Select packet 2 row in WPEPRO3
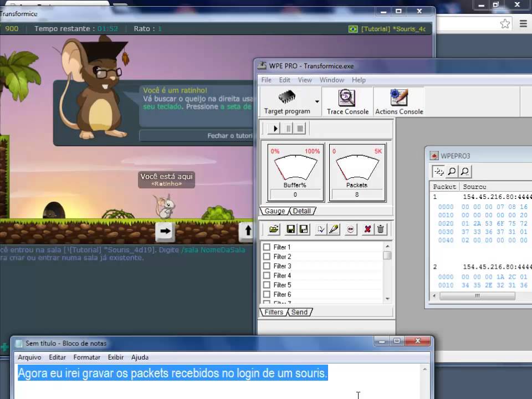532x399 pixels. [482, 267]
